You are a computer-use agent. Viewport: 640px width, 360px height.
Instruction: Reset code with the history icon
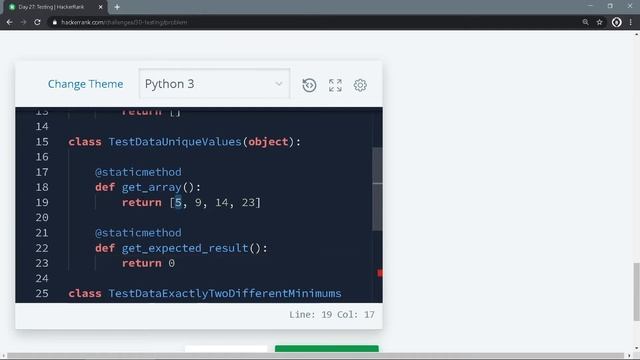pos(309,85)
